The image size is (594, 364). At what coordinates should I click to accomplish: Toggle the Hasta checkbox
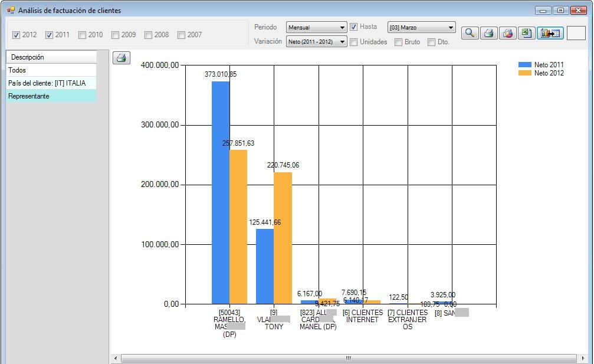(x=354, y=27)
